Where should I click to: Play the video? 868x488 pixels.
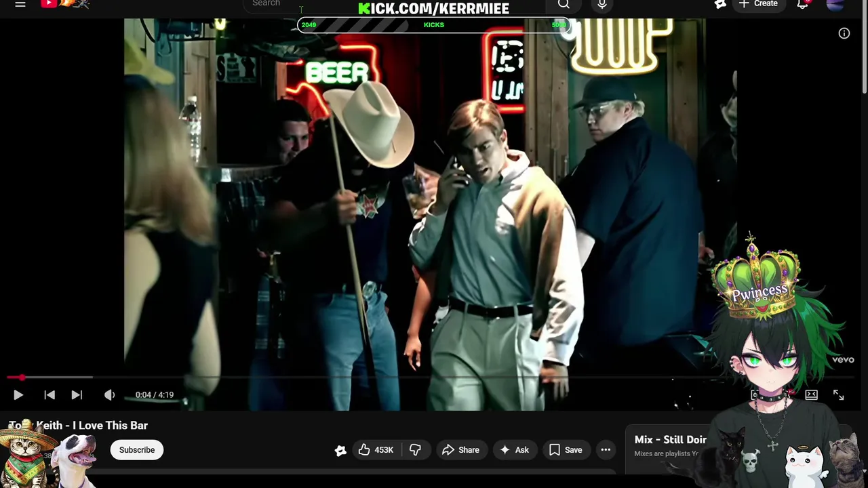coord(18,395)
